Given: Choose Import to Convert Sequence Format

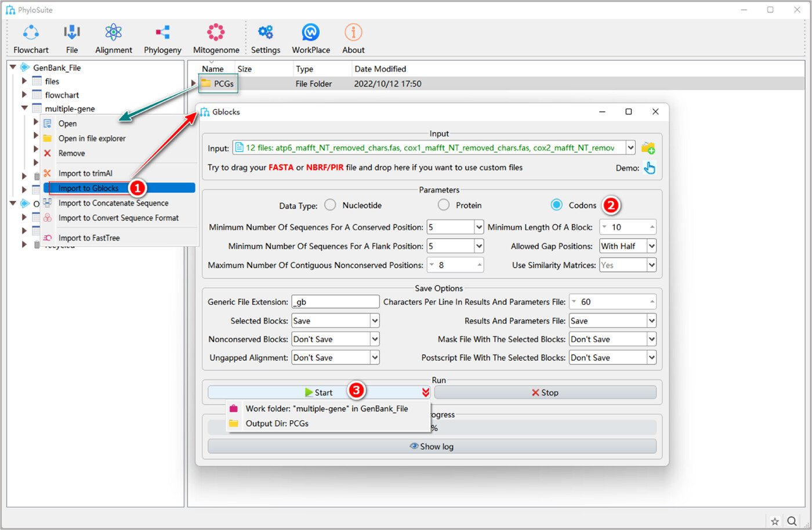Looking at the screenshot, I should 118,218.
